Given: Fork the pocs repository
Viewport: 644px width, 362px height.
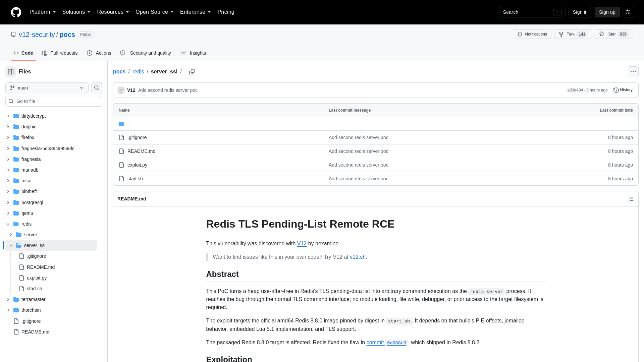Looking at the screenshot, I should 573,34.
